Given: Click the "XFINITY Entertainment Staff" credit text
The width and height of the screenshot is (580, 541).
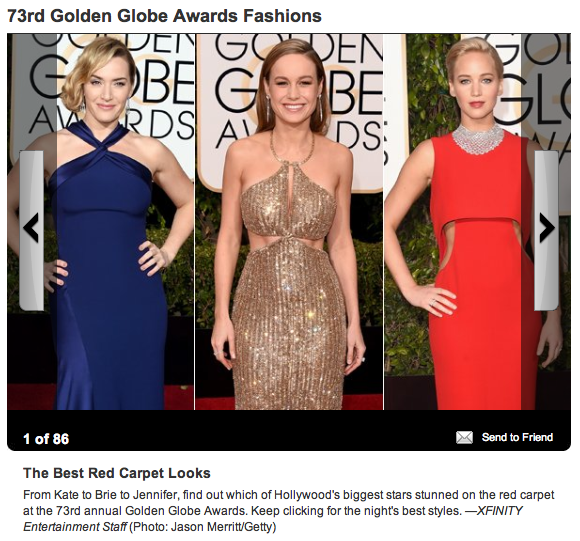Looking at the screenshot, I should tap(273, 518).
